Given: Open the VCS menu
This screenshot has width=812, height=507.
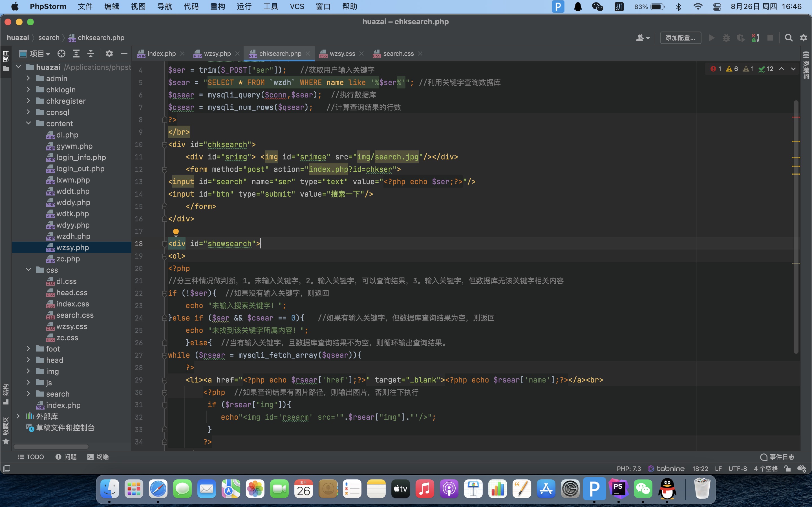Looking at the screenshot, I should (297, 7).
